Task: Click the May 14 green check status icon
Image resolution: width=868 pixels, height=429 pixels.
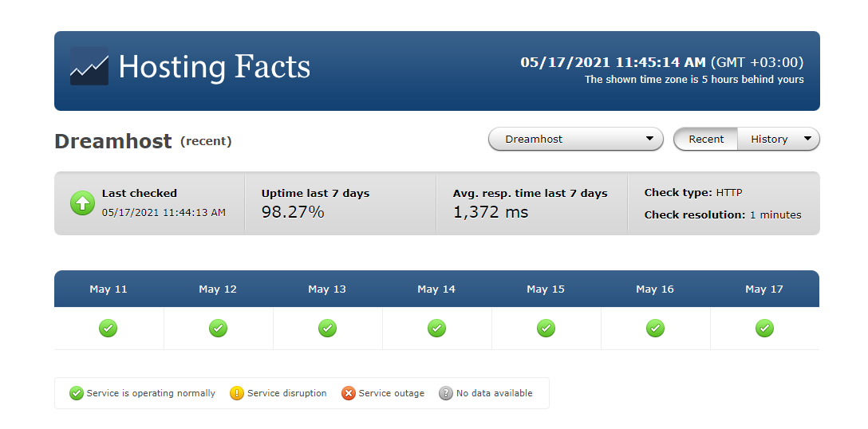Action: point(436,329)
